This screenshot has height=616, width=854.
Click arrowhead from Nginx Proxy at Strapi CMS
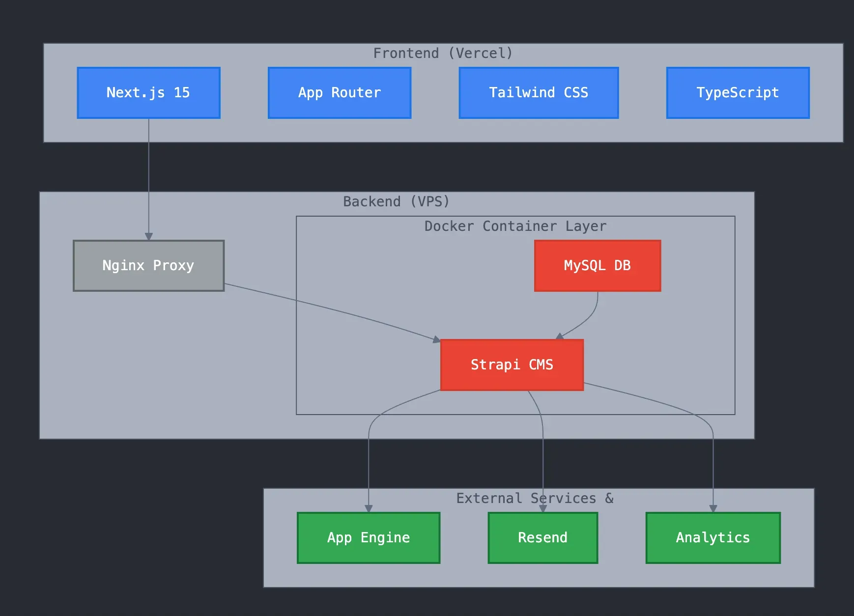click(436, 339)
